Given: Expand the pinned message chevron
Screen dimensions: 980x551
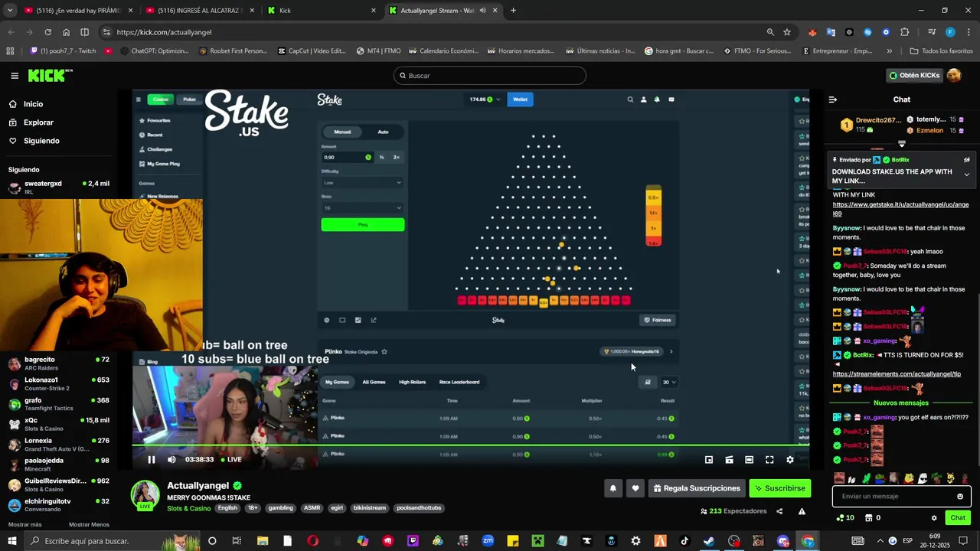Looking at the screenshot, I should 967,174.
